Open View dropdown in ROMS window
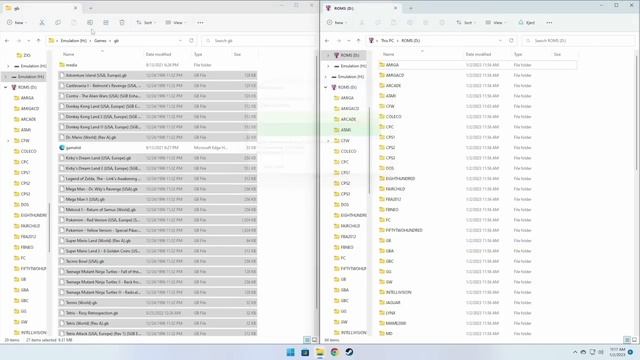 (496, 23)
